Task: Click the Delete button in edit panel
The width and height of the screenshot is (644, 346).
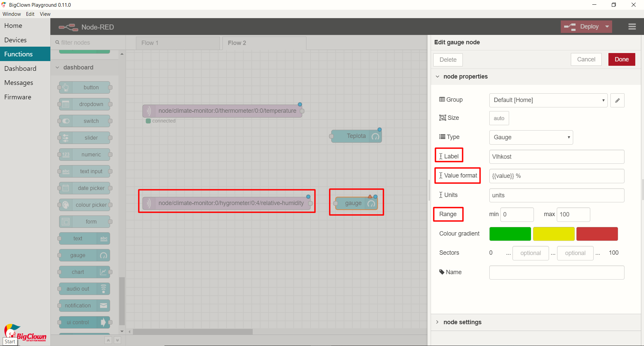Action: point(448,60)
